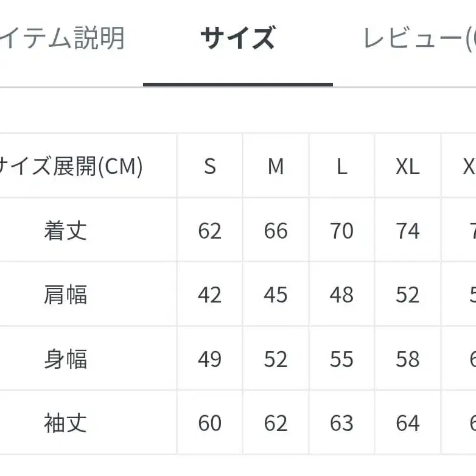The image size is (476, 476).
Task: Click the 身幅 value 55 for size L
Action: 341,359
